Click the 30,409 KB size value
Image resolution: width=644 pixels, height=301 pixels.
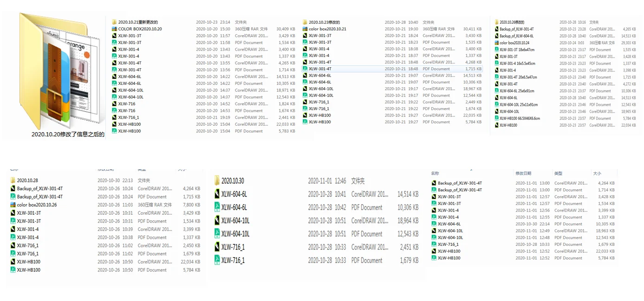(286, 29)
